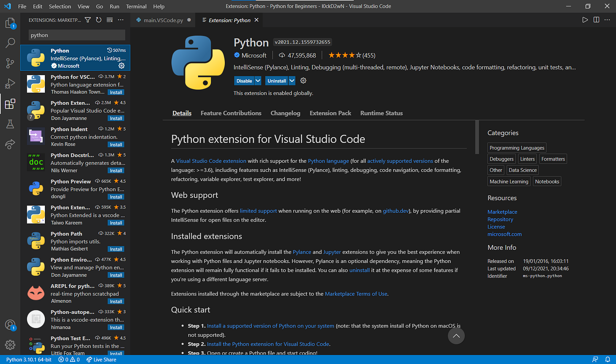
Task: Open the Marketplace resource link
Action: (x=502, y=212)
